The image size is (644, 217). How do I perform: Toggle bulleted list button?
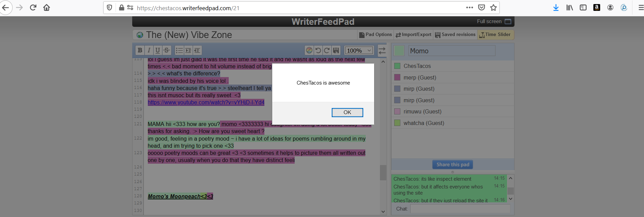179,50
